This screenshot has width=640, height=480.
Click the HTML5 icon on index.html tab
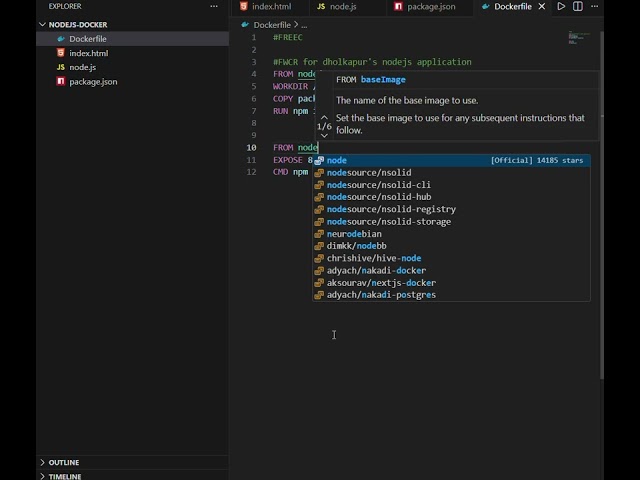coord(243,6)
